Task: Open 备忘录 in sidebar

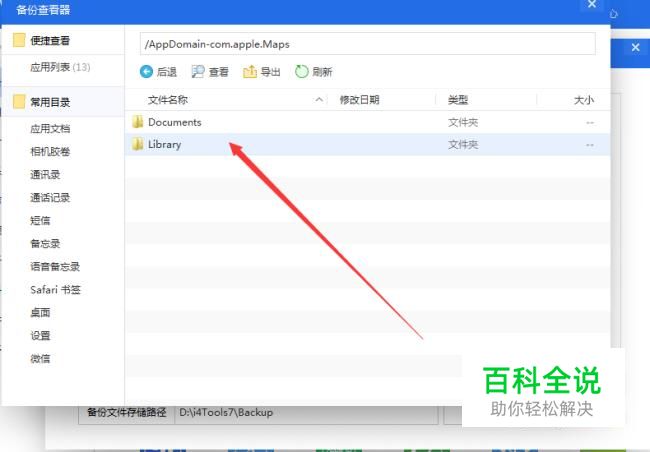Action: click(x=45, y=243)
